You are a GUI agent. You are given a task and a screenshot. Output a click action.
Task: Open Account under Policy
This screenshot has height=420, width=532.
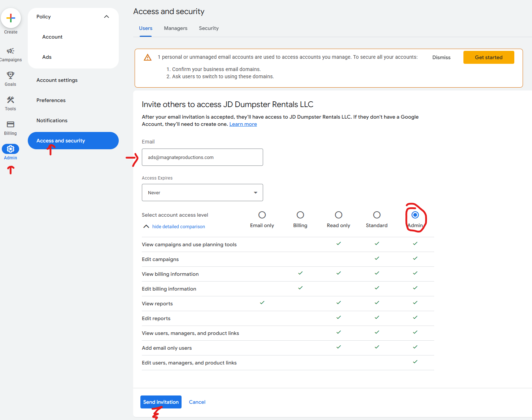[52, 37]
